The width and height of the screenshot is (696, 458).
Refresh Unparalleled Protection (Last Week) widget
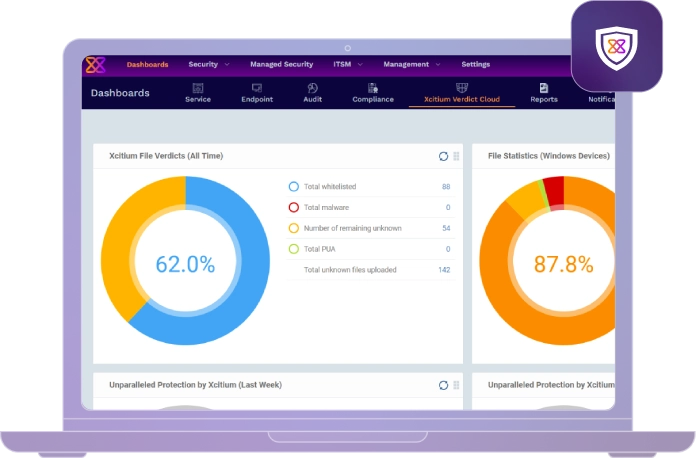pyautogui.click(x=443, y=385)
